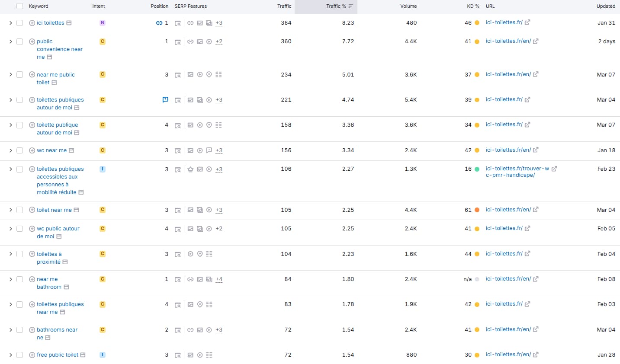Check the checkbox for 'public convenience near me'
This screenshot has width=620, height=364.
point(19,42)
